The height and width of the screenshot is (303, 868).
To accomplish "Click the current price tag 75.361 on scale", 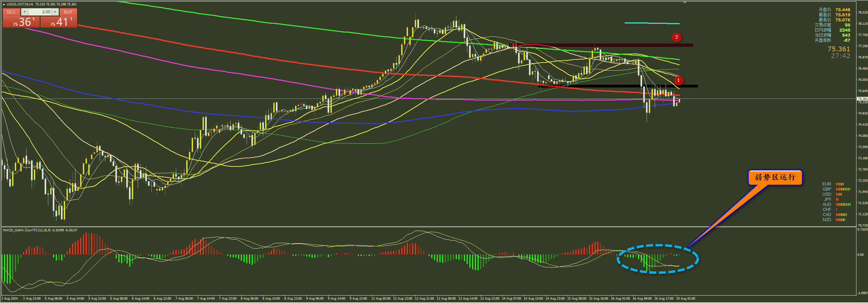I will 862,99.
